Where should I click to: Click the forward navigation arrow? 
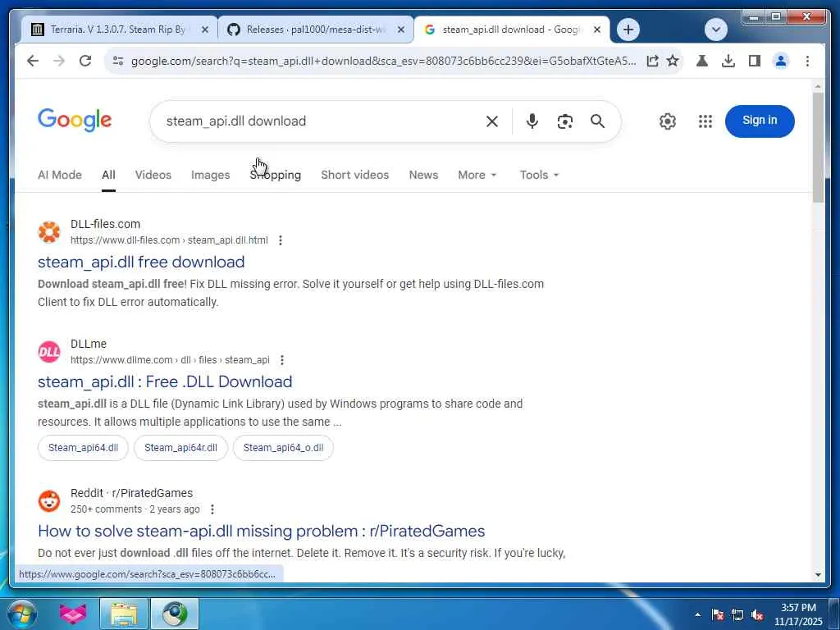pyautogui.click(x=59, y=61)
